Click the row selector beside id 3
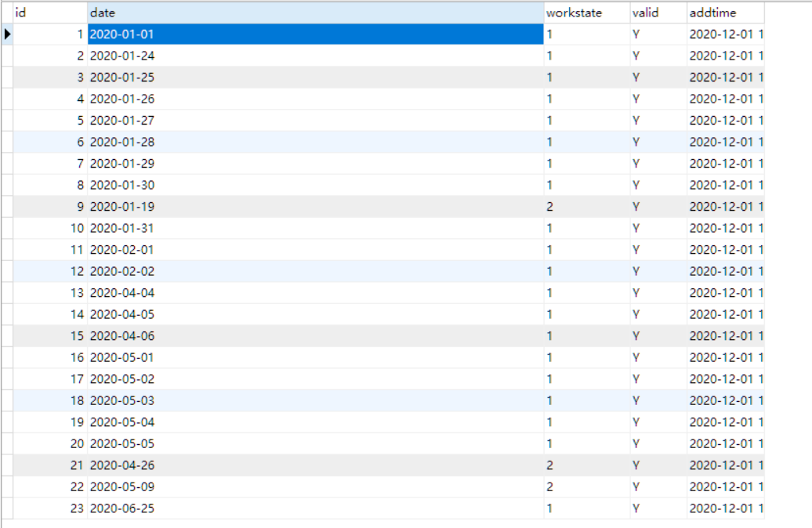The width and height of the screenshot is (812, 528). pos(7,77)
